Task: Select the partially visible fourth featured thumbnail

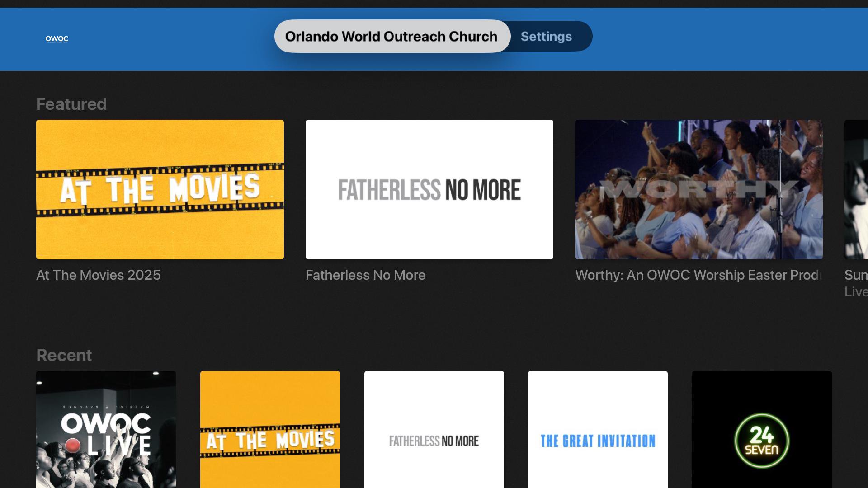Action: point(856,189)
